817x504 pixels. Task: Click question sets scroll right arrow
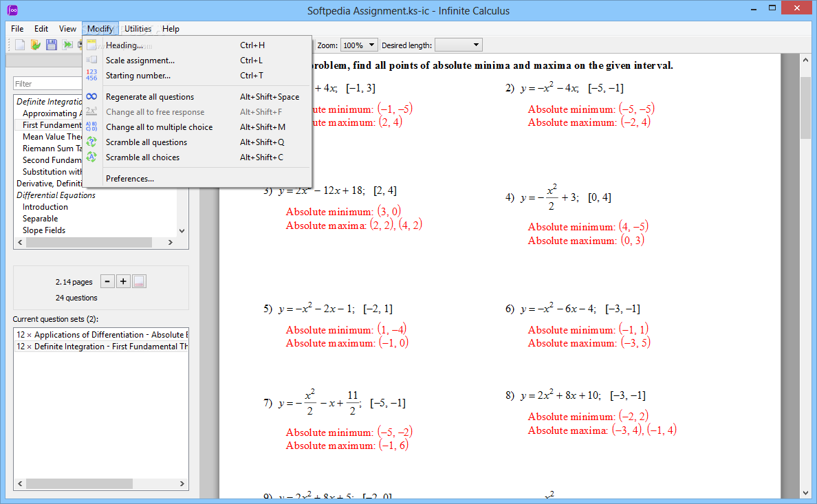tap(182, 483)
